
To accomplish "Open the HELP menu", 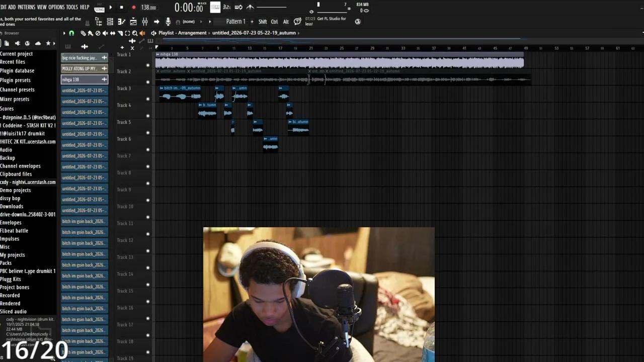I will coord(85,7).
